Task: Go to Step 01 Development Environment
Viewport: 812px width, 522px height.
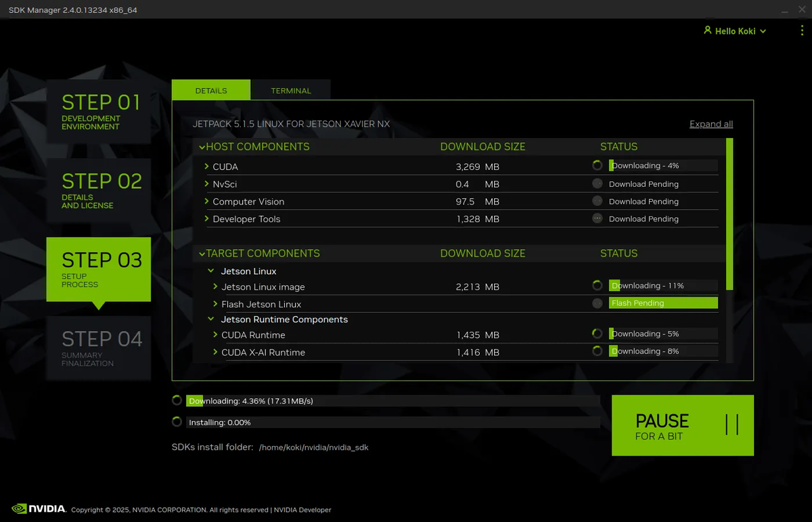Action: click(x=99, y=112)
